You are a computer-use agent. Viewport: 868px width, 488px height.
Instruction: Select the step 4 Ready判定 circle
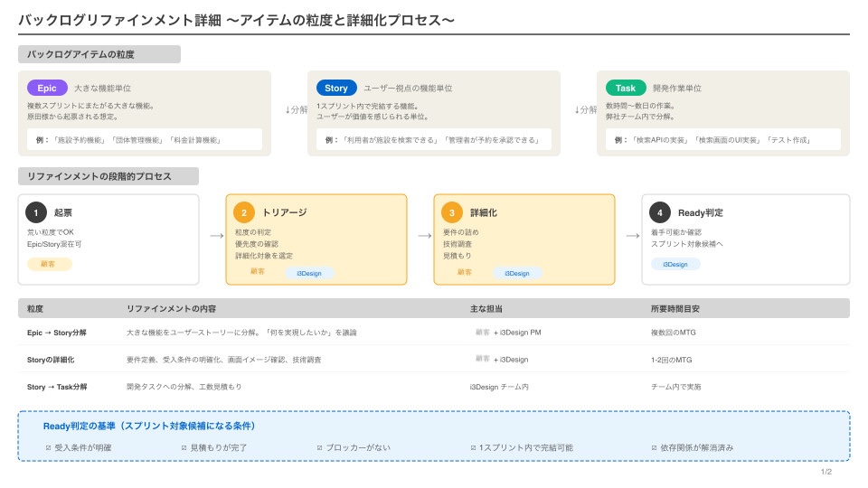660,212
